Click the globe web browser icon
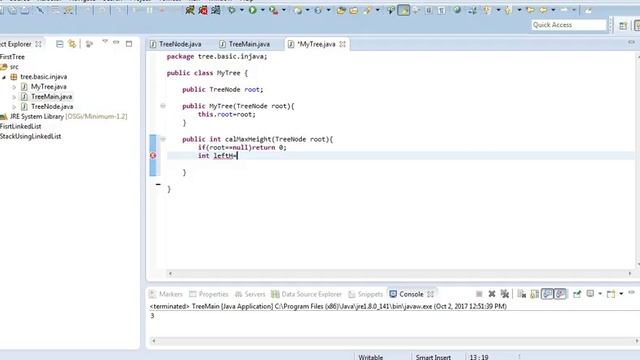Screen dimensions: 640x360 (457, 10)
